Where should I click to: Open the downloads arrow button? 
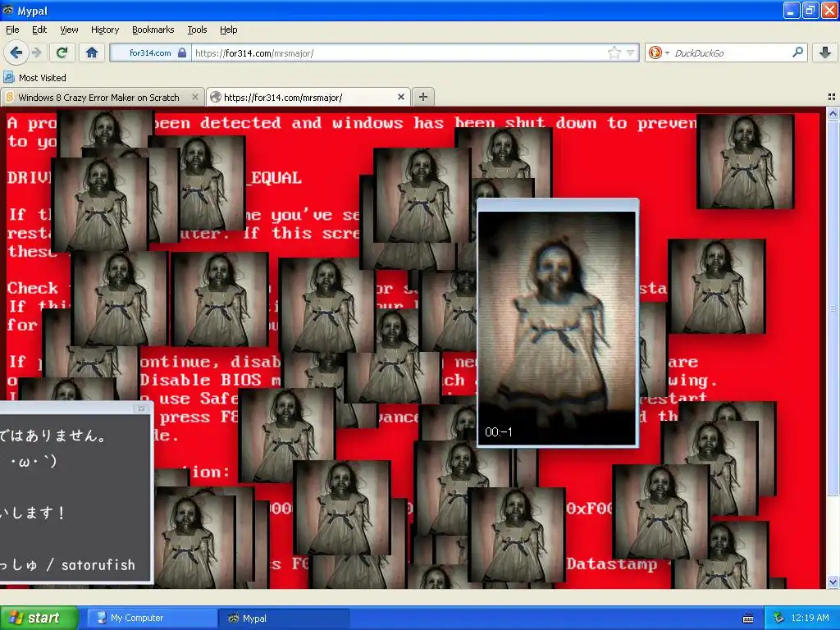point(825,52)
